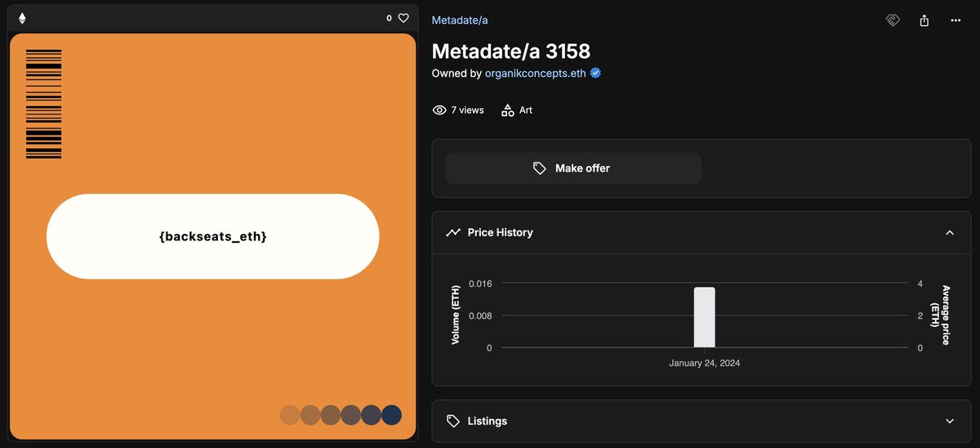Click the January 24, 2024 volume bar
This screenshot has height=448, width=980.
click(x=705, y=317)
